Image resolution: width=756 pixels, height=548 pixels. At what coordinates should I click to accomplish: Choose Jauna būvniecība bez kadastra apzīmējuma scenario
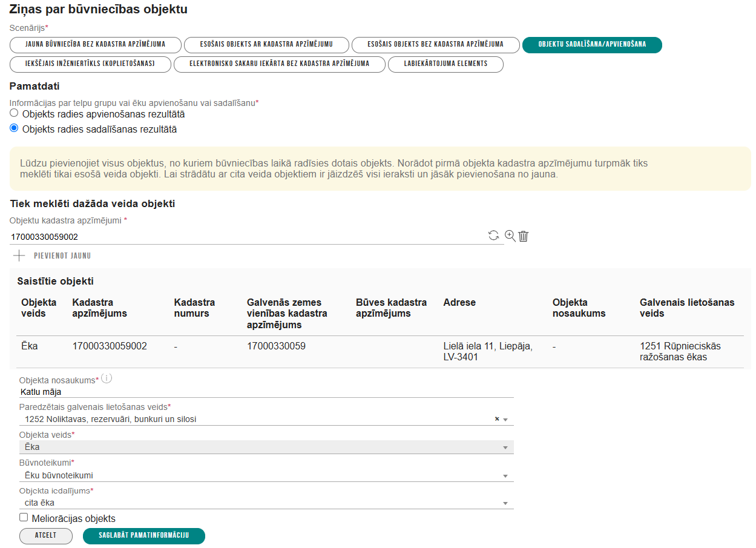(x=96, y=45)
